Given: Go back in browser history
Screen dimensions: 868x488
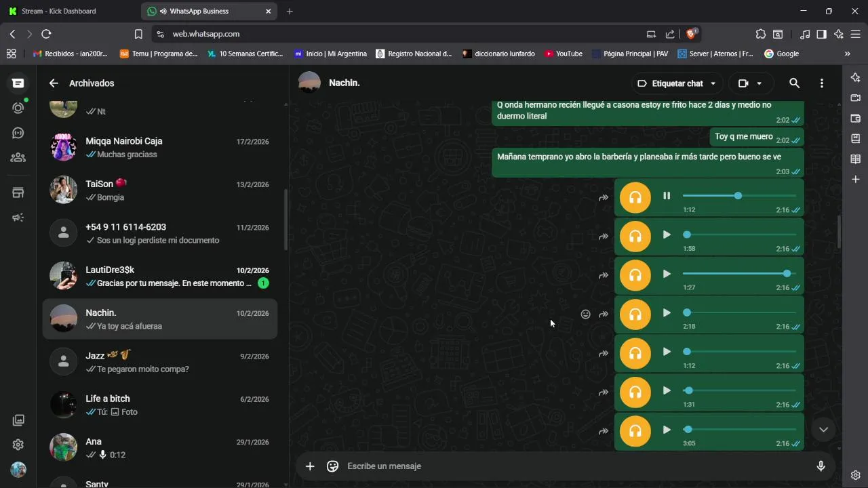Looking at the screenshot, I should click(x=12, y=34).
